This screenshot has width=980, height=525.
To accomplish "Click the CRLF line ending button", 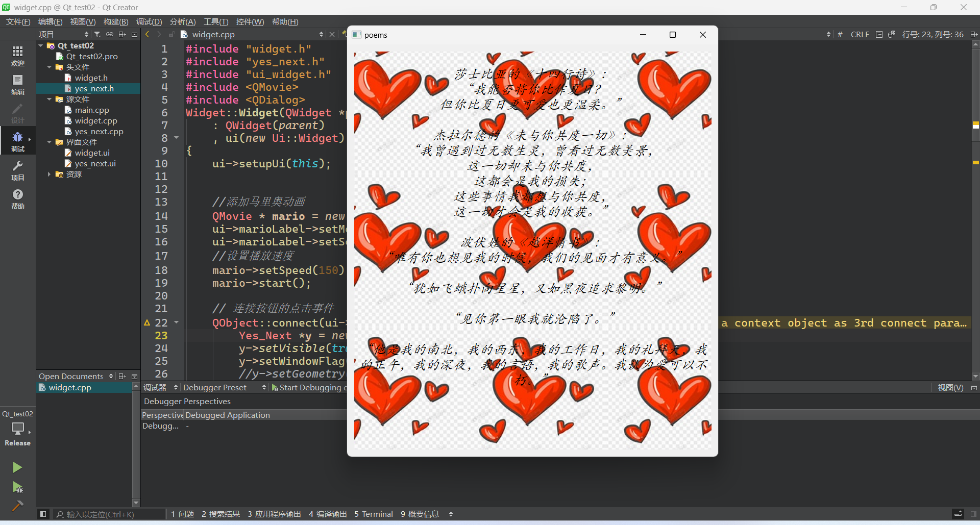I will pos(860,34).
